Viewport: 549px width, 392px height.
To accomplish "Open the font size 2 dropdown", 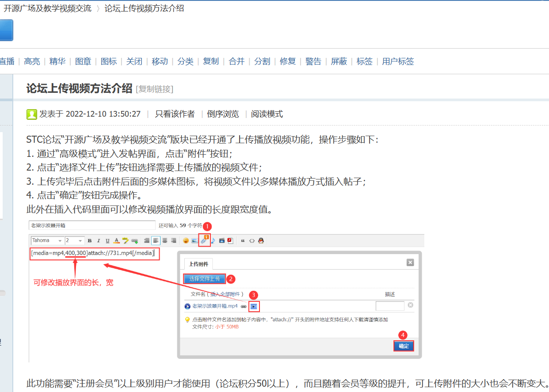I will (74, 240).
